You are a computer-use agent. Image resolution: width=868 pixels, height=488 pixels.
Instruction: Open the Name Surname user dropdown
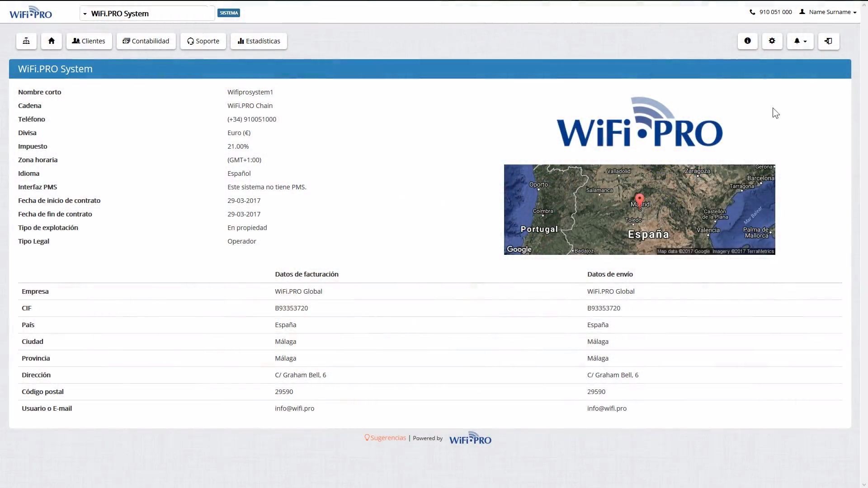point(828,12)
